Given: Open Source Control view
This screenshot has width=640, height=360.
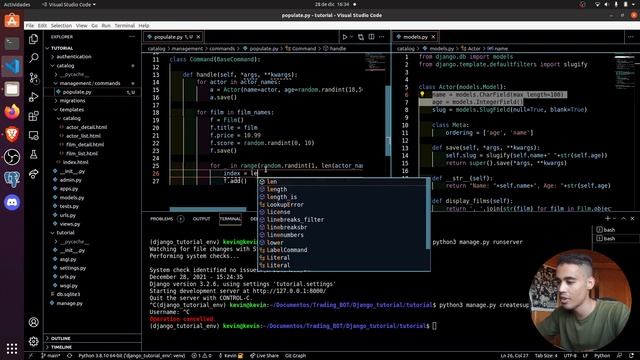Looking at the screenshot, I should point(34,78).
